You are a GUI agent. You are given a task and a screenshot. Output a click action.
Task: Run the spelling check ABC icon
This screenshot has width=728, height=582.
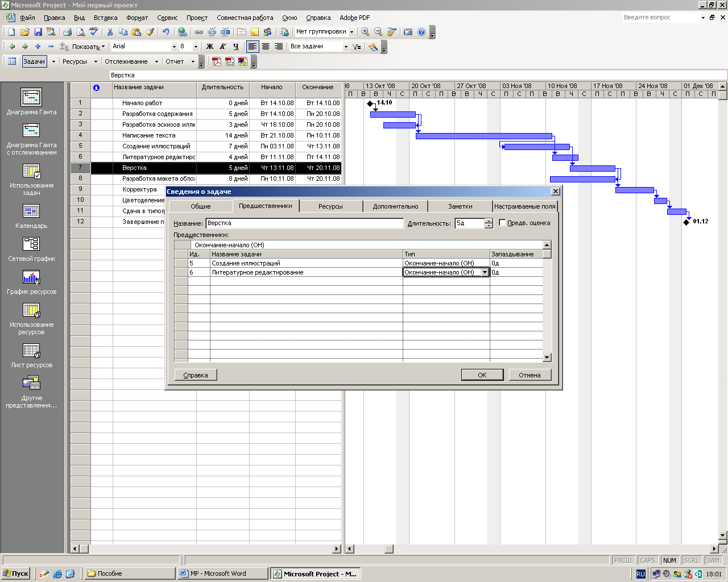[93, 32]
